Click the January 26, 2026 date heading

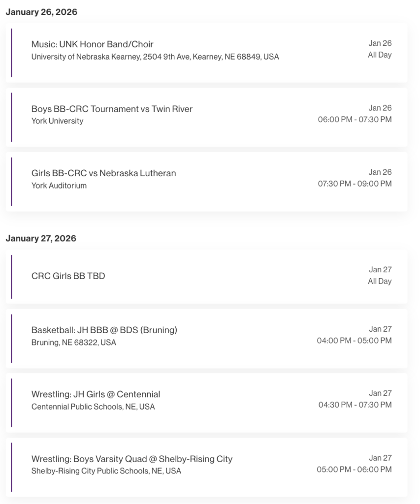coord(41,12)
